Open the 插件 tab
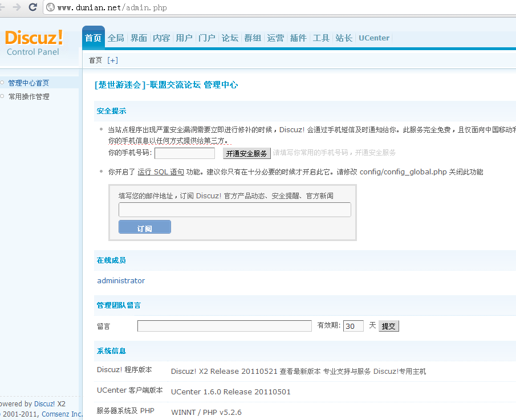Screen dimensions: 516x420 click(298, 38)
